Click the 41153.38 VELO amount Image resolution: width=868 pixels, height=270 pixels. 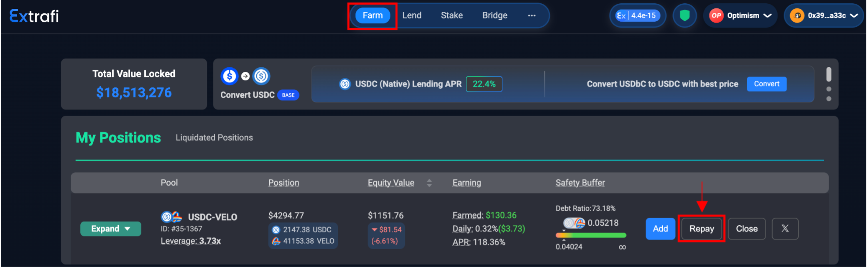309,241
